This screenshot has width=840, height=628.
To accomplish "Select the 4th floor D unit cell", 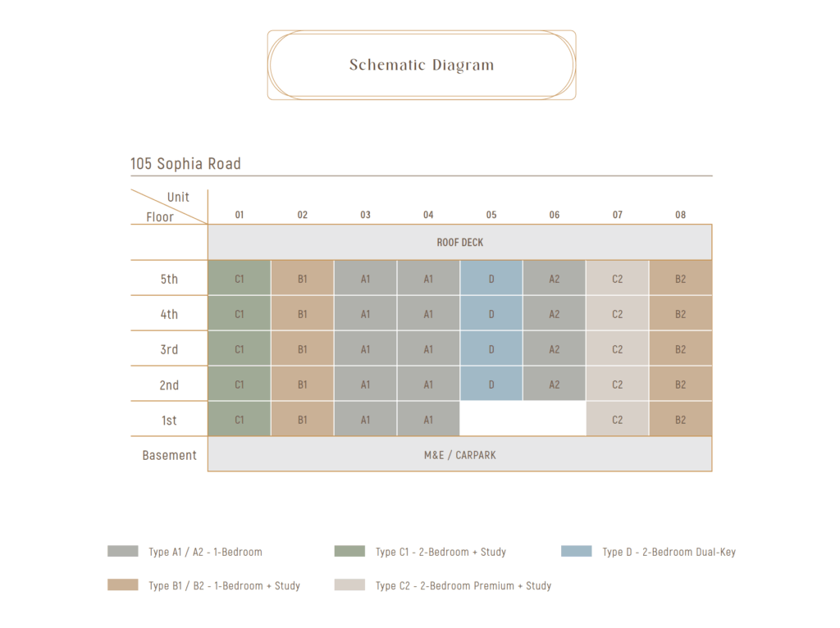I will (491, 314).
